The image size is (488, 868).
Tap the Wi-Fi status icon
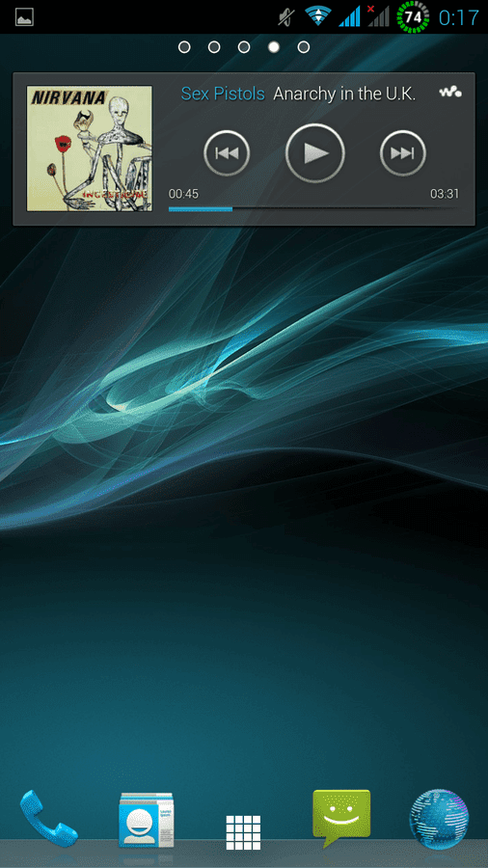[x=317, y=17]
